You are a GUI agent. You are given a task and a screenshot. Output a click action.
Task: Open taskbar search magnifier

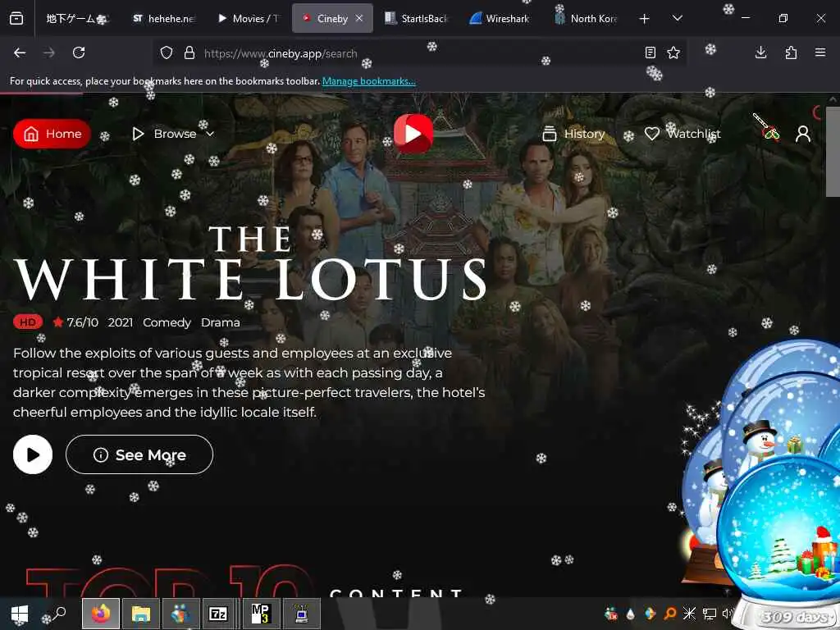(x=59, y=613)
